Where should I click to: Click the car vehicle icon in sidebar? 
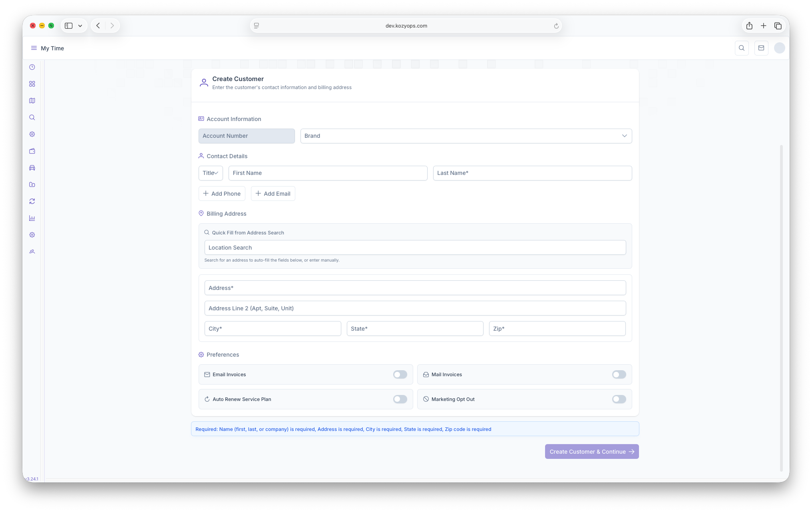click(32, 168)
